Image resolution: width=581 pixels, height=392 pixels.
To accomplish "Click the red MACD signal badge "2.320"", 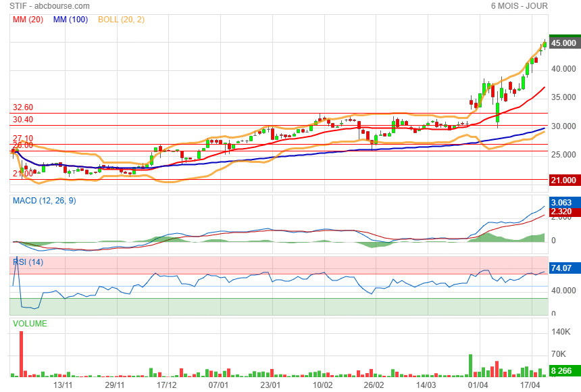I will (564, 212).
